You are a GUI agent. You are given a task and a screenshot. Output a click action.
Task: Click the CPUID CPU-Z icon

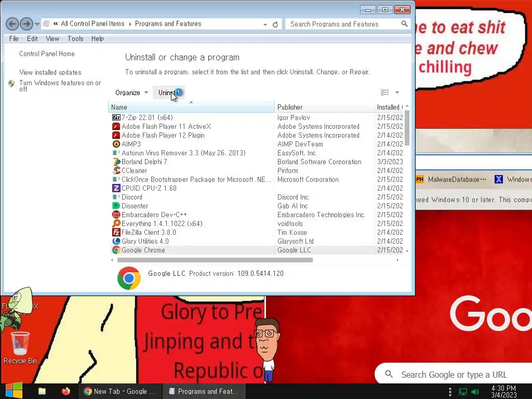tap(116, 188)
